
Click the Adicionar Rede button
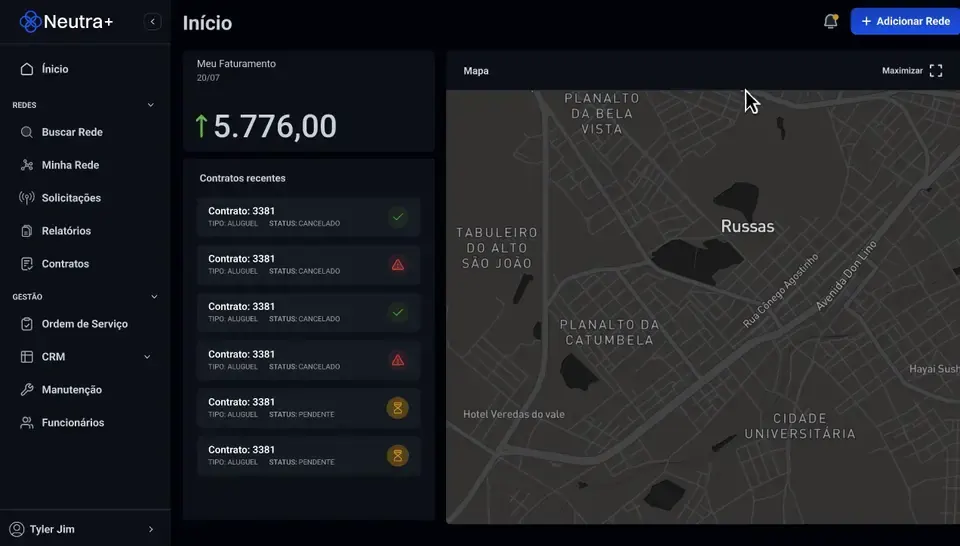(905, 21)
